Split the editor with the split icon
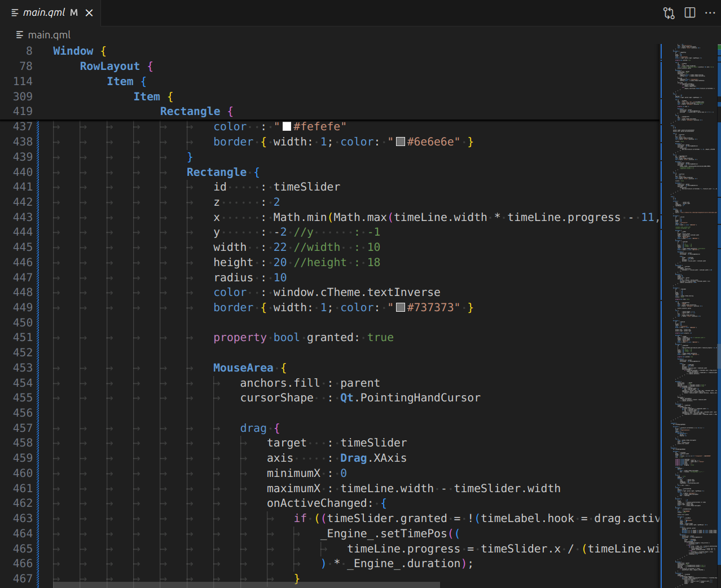This screenshot has width=721, height=588. click(x=689, y=13)
